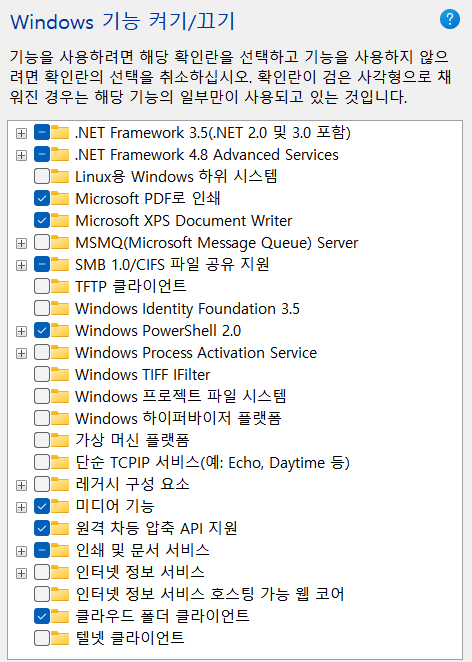Uncheck 원격 차등 압축 API 지원 checkbox

42,528
